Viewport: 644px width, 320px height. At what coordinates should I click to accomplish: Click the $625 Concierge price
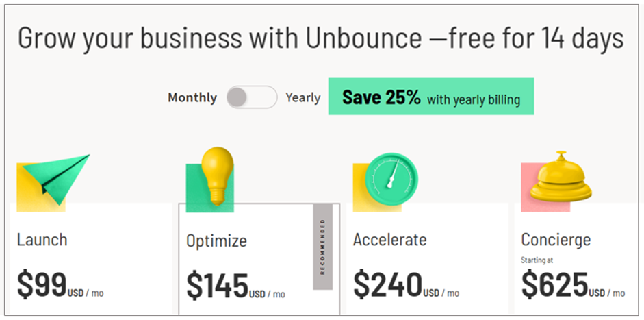coord(554,284)
